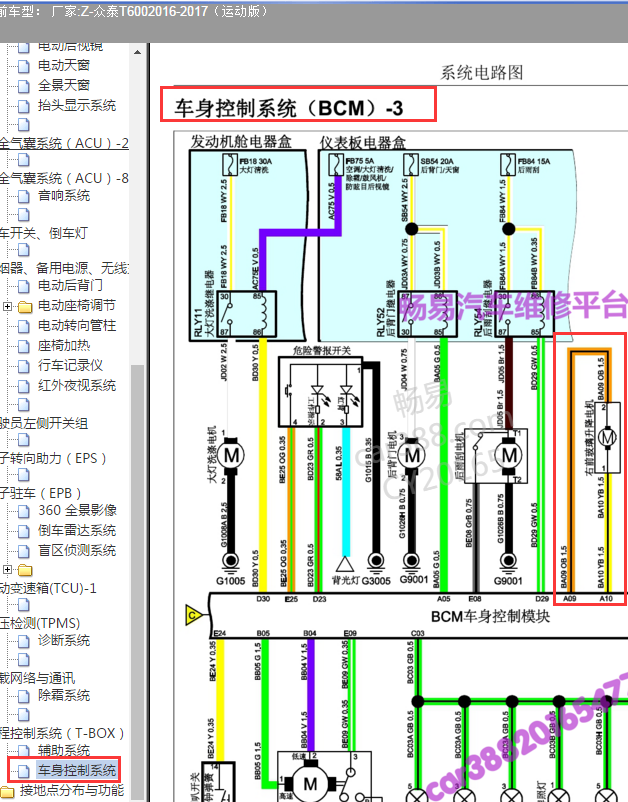
Task: Open 电动天窗 in the tree
Action: 64,65
